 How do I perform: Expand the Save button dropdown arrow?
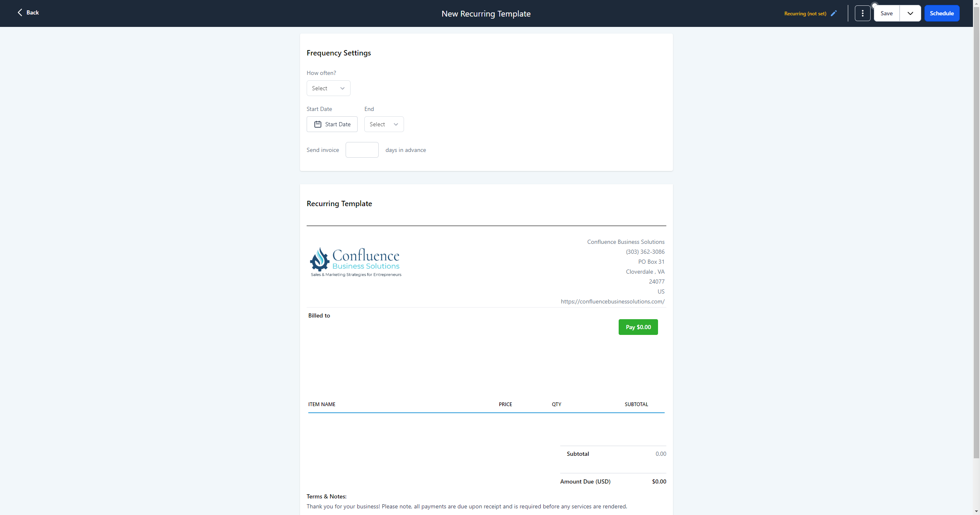pos(910,13)
